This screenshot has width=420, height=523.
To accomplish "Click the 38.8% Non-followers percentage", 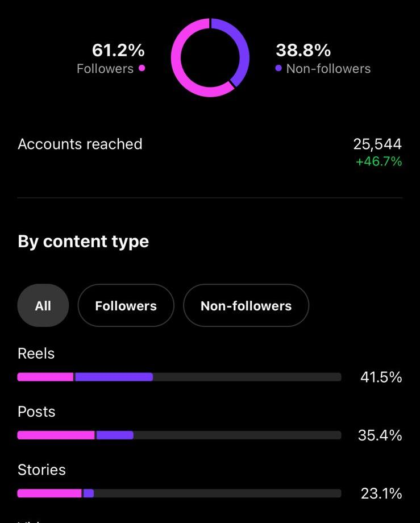I will (x=303, y=50).
